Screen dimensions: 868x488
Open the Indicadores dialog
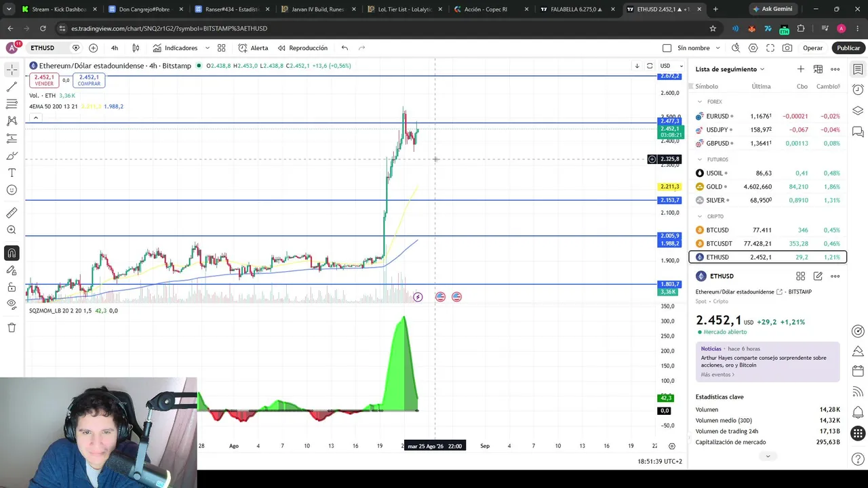[x=176, y=48]
